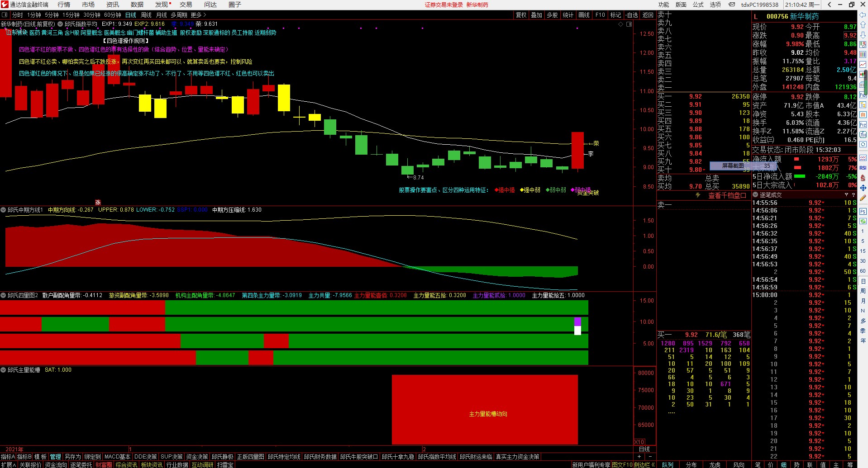
Task: Switch to the 周线 weekly chart tab
Action: coord(146,15)
